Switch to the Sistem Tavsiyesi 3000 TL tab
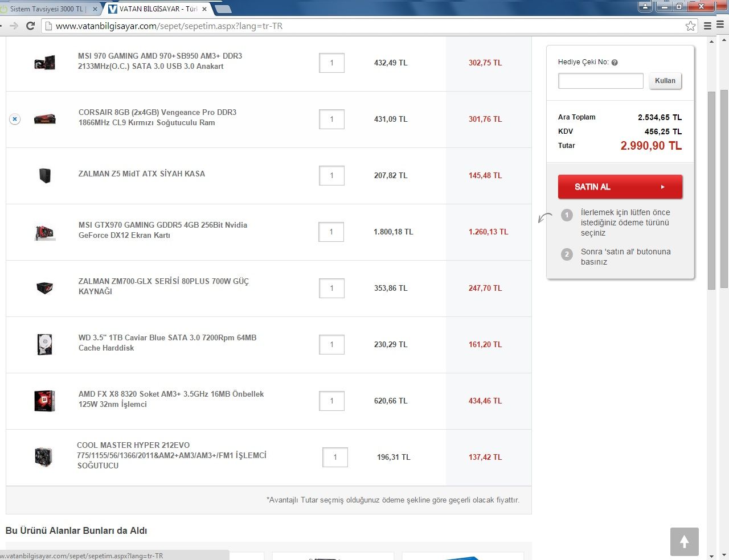This screenshot has height=560, width=729. (47, 9)
